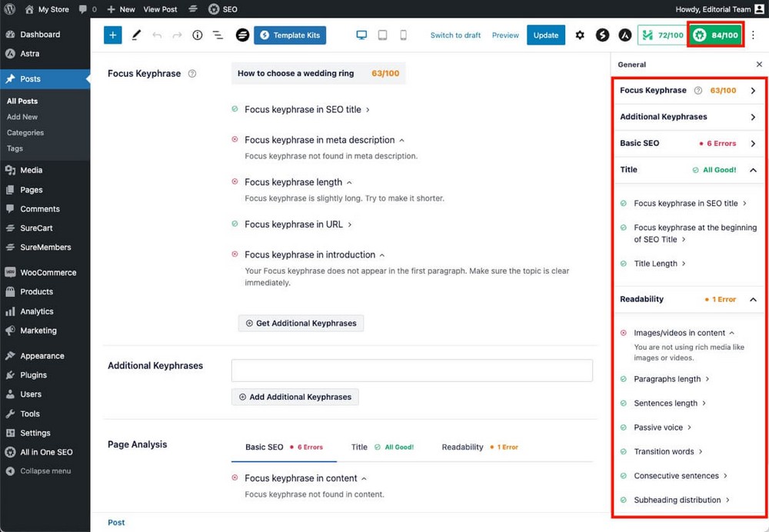
Task: Open Media in the sidebar
Action: coord(31,170)
